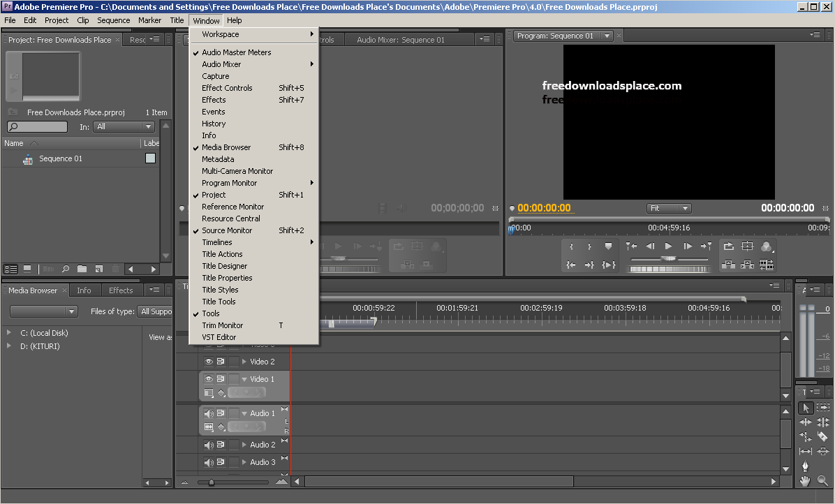Click the Lift button in Program monitor

pos(728,265)
